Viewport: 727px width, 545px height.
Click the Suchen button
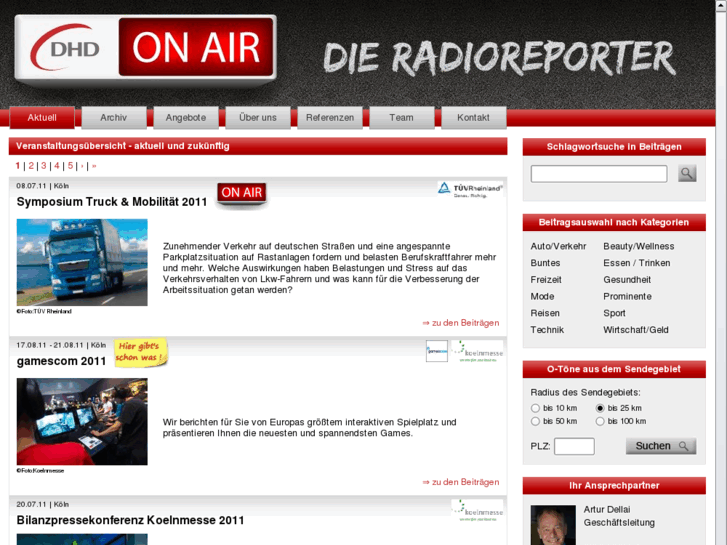tap(661, 446)
